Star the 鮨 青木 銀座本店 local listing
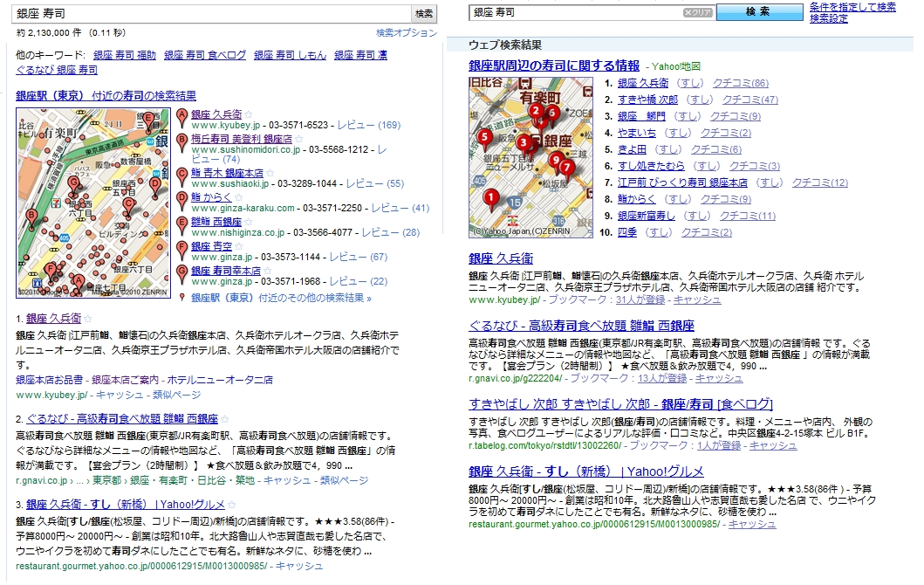 pos(270,174)
